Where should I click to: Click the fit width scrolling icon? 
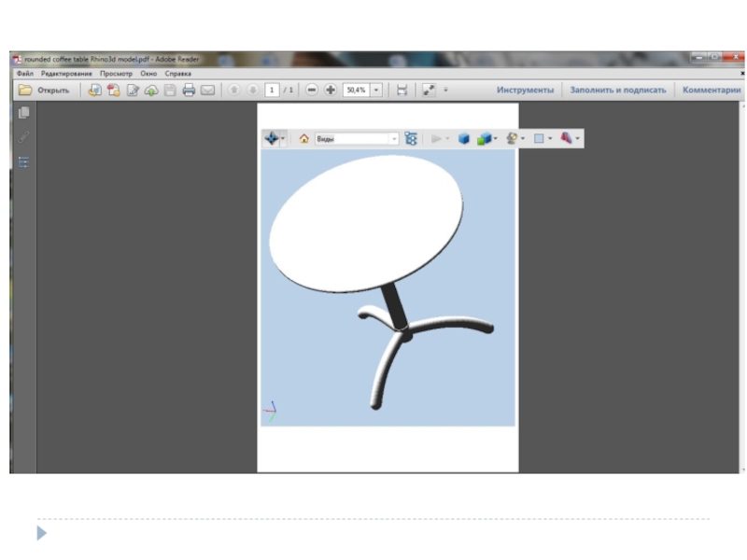coord(402,90)
